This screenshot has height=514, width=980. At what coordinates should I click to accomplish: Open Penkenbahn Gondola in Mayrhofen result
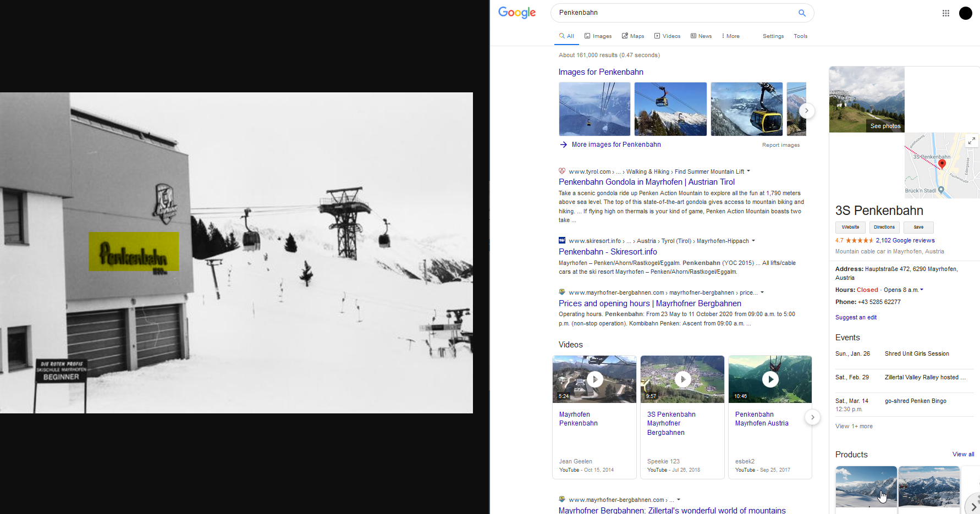(647, 182)
